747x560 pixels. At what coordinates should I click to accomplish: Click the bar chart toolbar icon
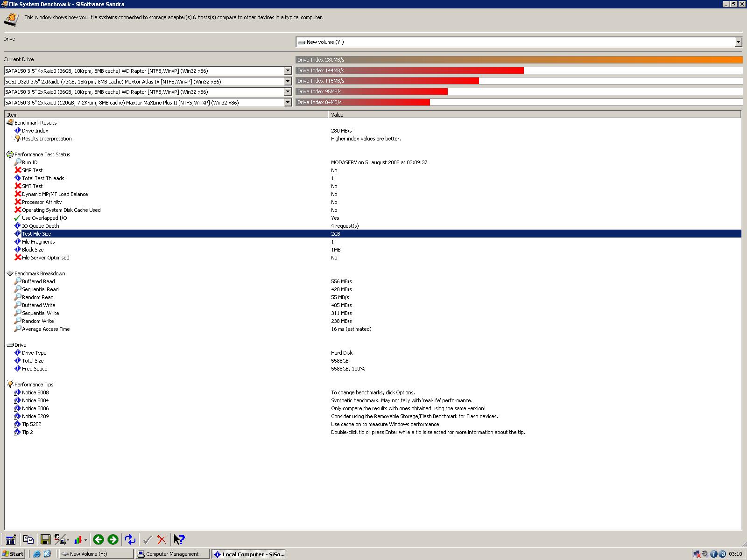click(x=78, y=539)
